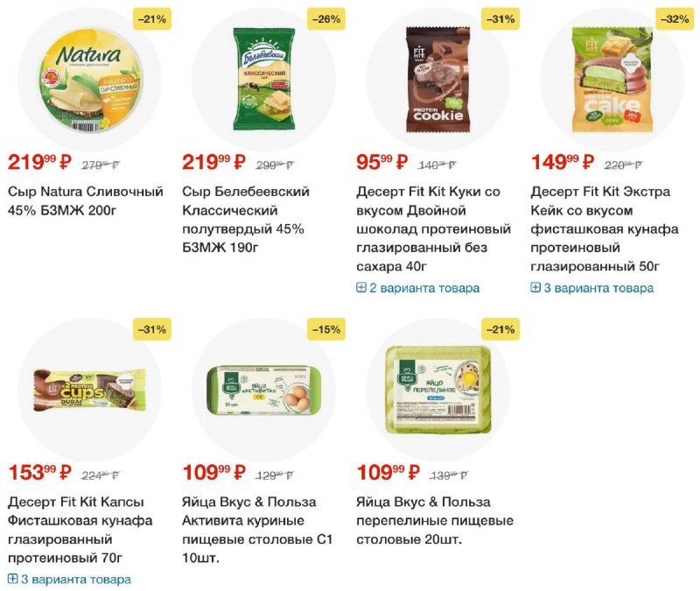This screenshot has width=700, height=591.
Task: Expand 3 варианта товара for Экстра Кейк
Action: [x=592, y=288]
